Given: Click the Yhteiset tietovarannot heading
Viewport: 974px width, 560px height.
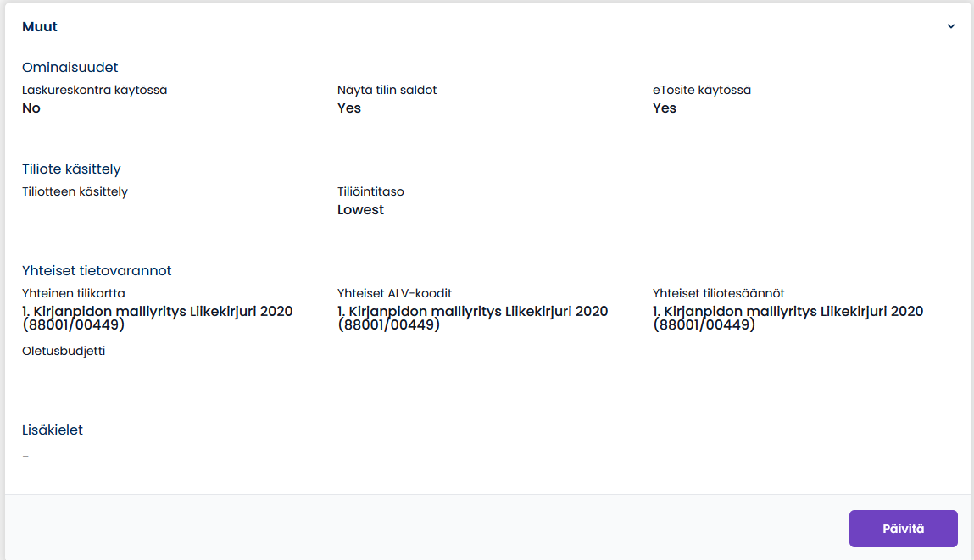Looking at the screenshot, I should (x=97, y=271).
